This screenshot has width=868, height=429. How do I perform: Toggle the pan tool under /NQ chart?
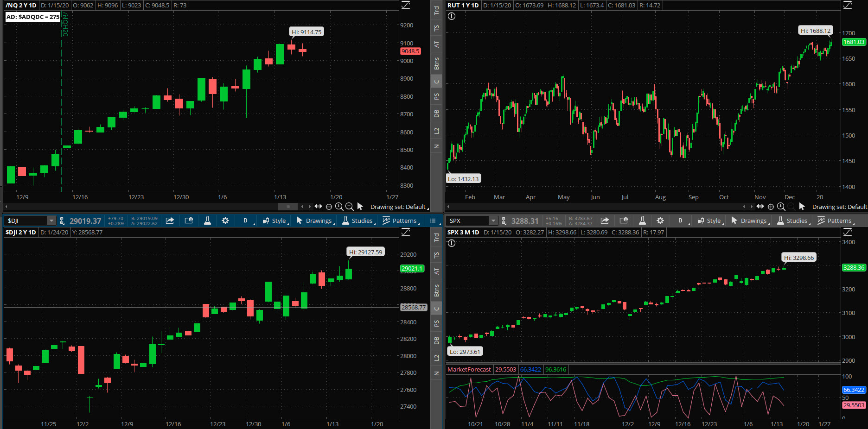pyautogui.click(x=318, y=207)
